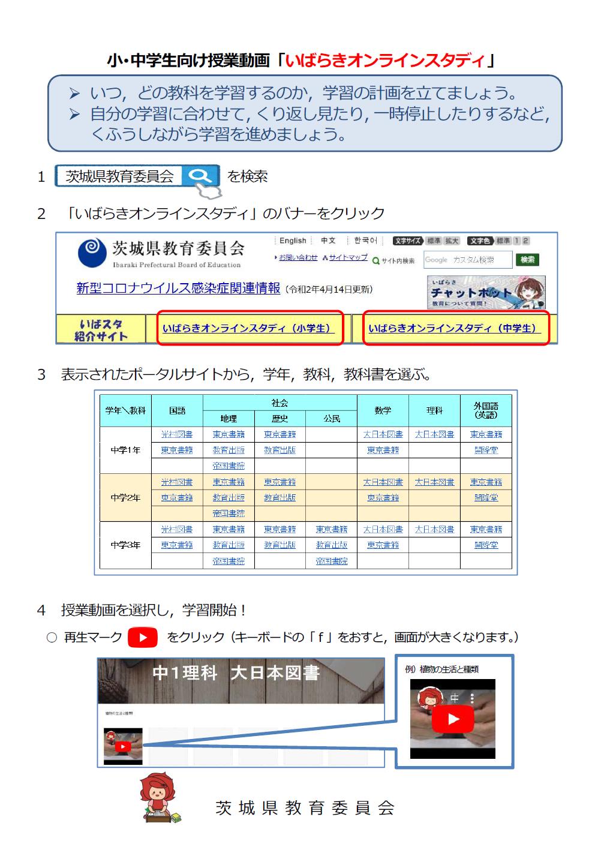Click the 学年＼教科 table header cell
Image resolution: width=610 pixels, height=868 pixels.
coord(126,410)
